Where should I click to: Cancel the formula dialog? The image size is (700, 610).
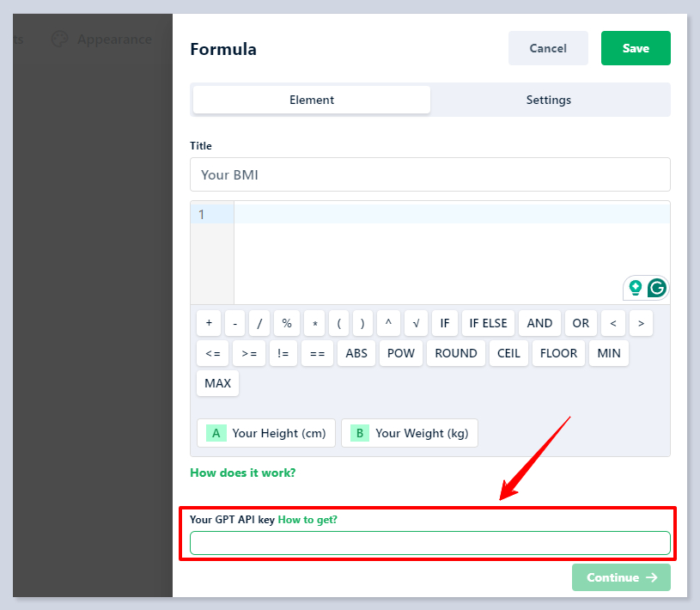click(548, 48)
